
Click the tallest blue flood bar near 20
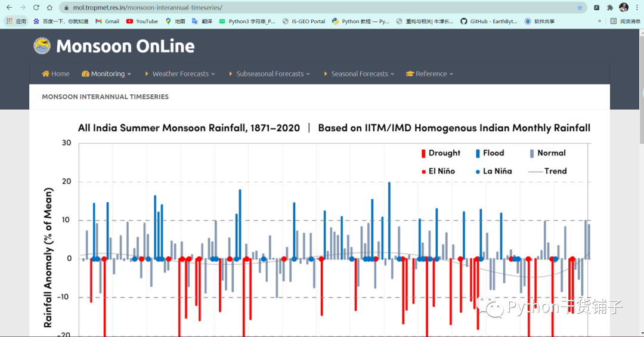click(x=389, y=221)
